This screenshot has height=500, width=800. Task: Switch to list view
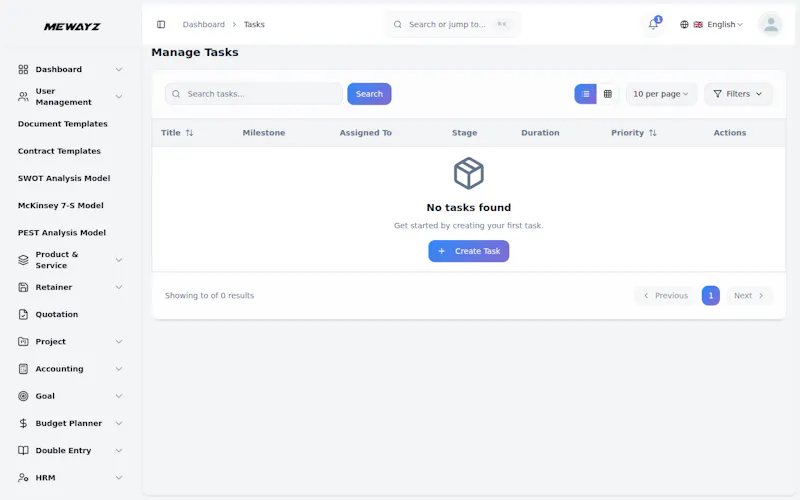tap(586, 94)
